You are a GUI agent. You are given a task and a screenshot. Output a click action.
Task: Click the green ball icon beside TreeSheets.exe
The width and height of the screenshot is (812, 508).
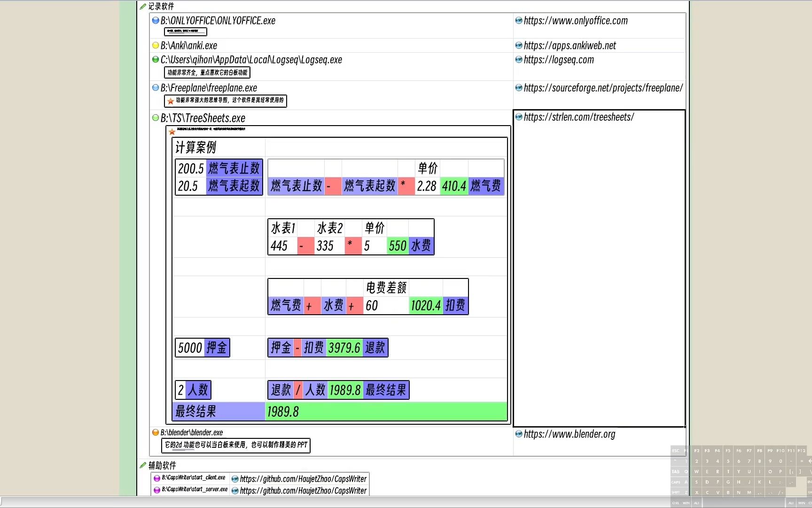[x=156, y=118]
